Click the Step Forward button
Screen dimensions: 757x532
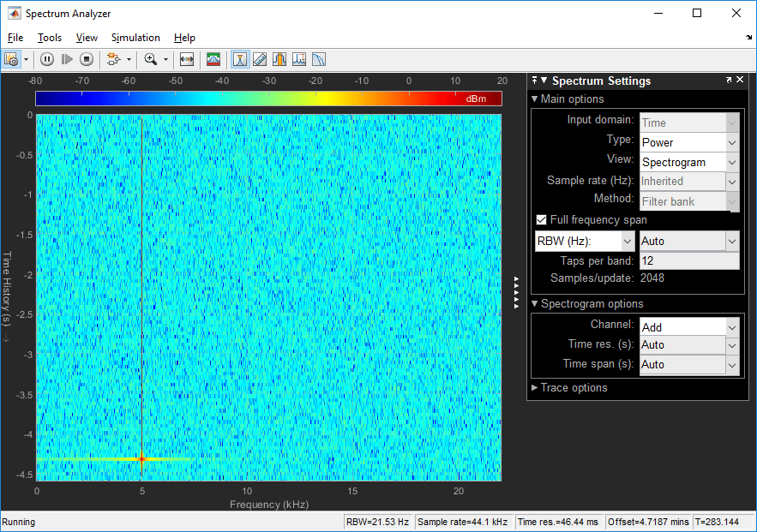click(67, 59)
